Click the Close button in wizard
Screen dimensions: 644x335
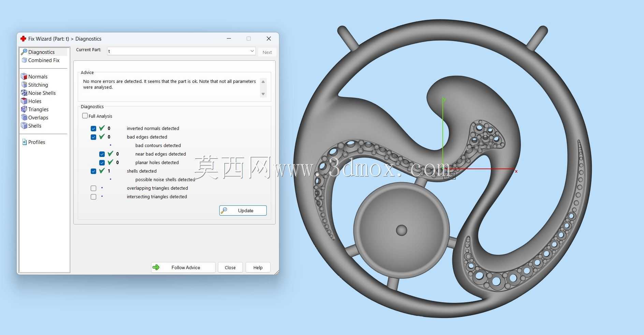click(230, 267)
